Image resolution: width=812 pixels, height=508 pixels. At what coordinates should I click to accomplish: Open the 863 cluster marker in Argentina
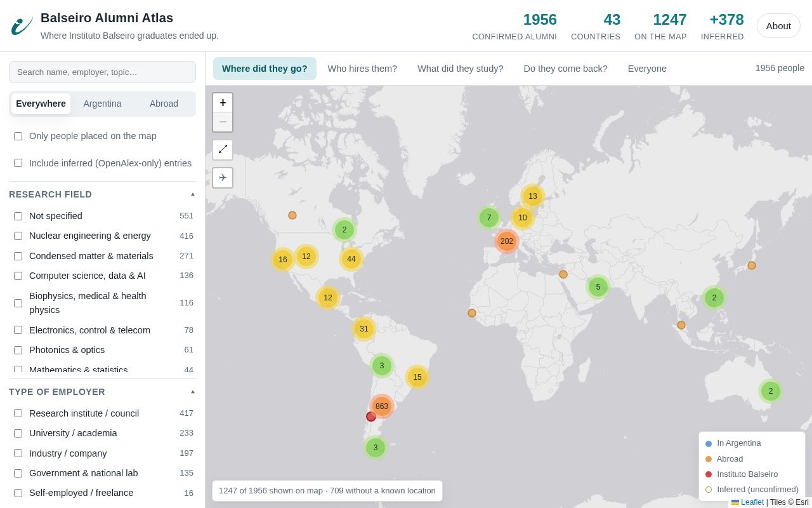point(382,406)
